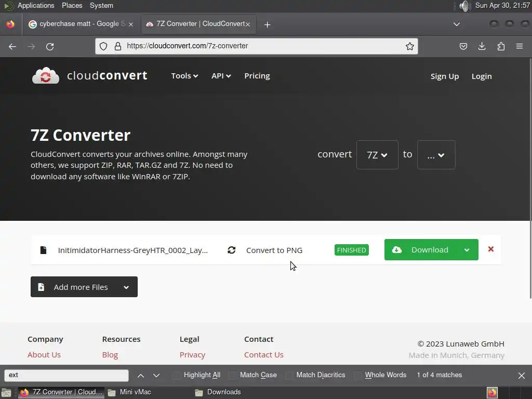
Task: Click the Applications menu logo icon
Action: click(8, 5)
